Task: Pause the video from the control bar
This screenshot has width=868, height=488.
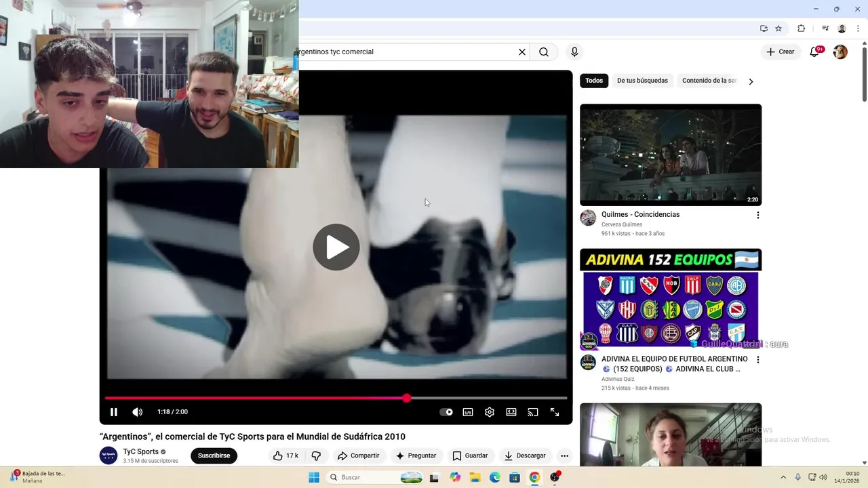Action: [114, 412]
